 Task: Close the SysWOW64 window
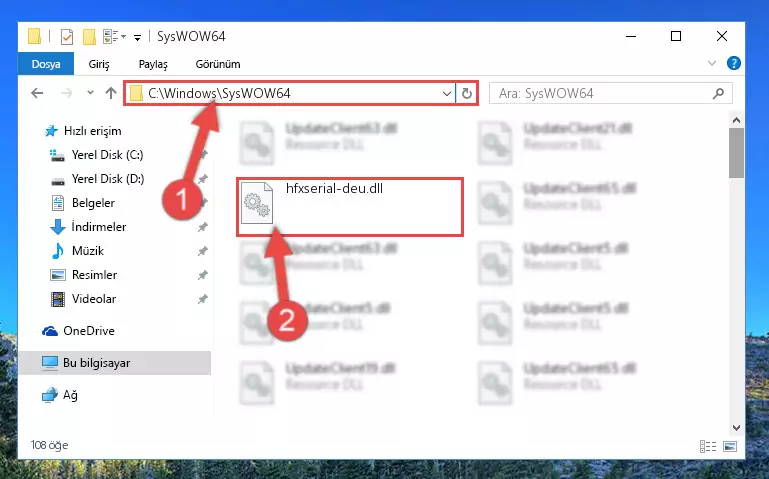[721, 36]
